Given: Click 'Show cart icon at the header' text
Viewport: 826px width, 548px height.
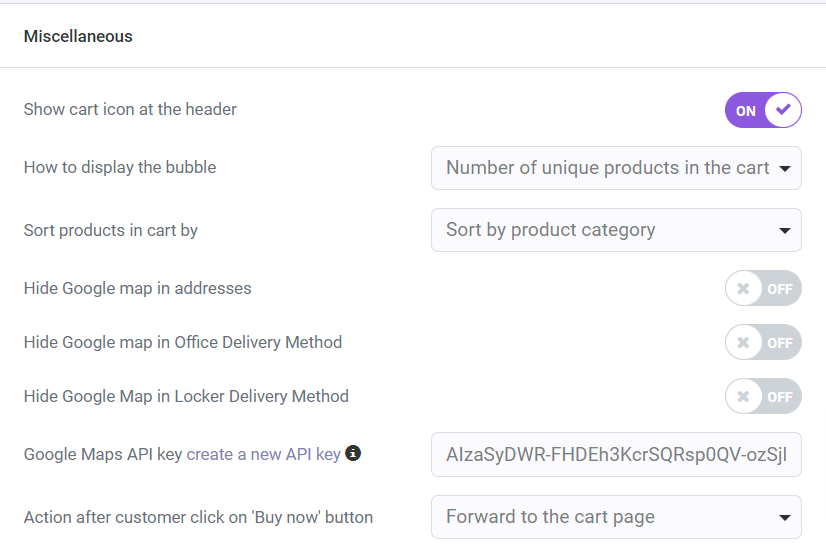Looking at the screenshot, I should click(x=130, y=109).
